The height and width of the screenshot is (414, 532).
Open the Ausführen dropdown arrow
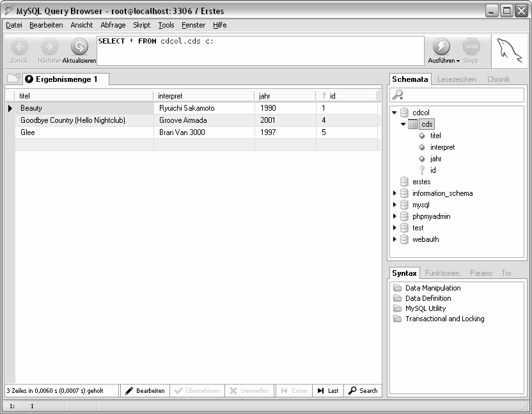[458, 61]
